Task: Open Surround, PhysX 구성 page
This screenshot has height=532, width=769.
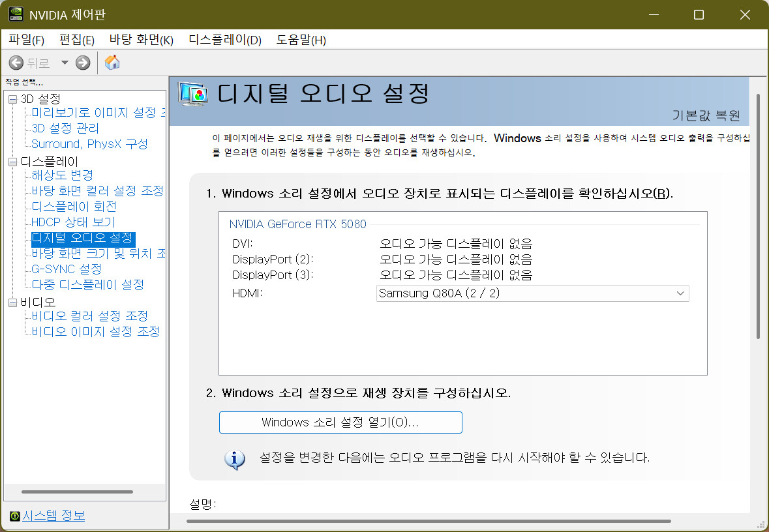Action: [x=89, y=144]
